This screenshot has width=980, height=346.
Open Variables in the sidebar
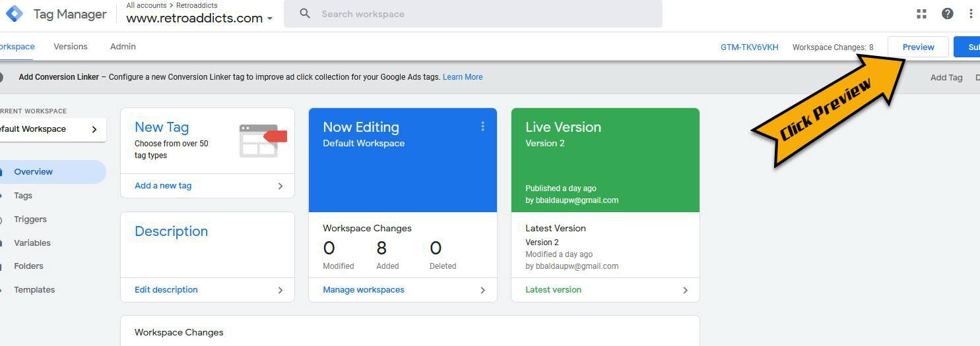pyautogui.click(x=32, y=243)
